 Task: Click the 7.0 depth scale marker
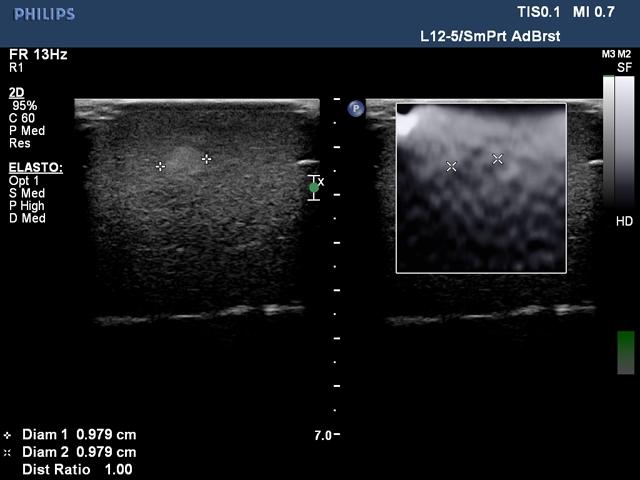[x=322, y=436]
